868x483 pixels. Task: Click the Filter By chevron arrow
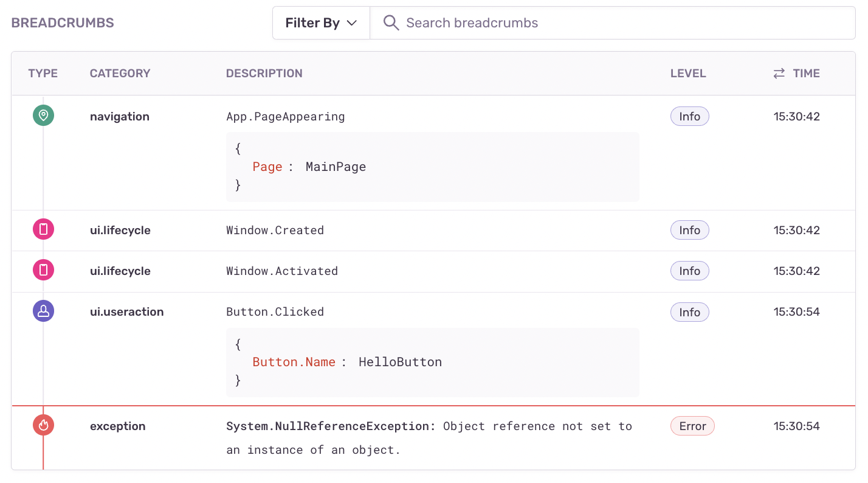(x=351, y=23)
